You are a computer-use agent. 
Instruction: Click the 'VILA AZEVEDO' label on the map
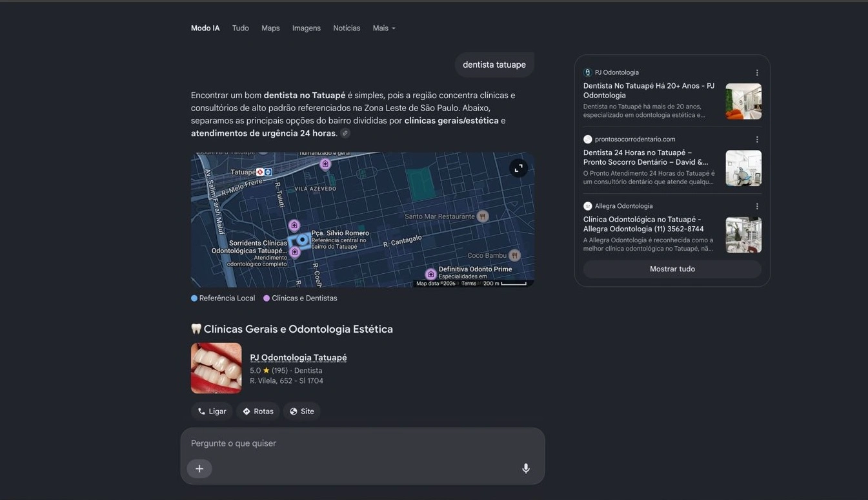pos(316,189)
